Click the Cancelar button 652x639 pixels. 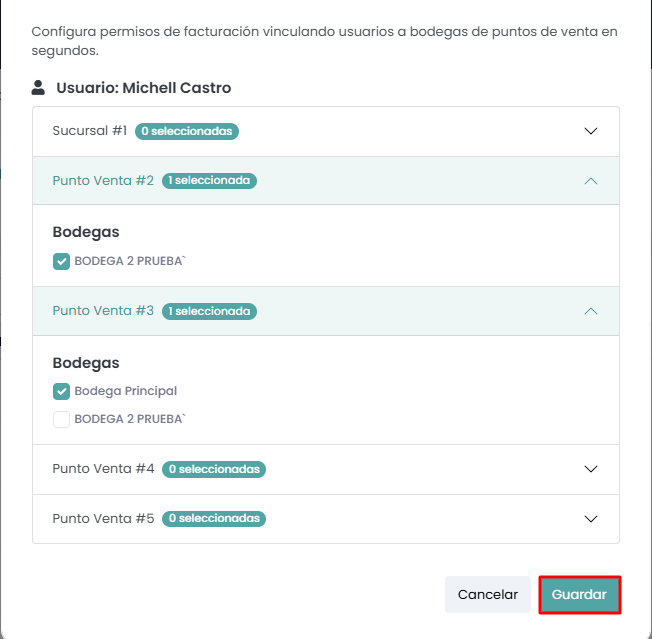click(x=487, y=594)
